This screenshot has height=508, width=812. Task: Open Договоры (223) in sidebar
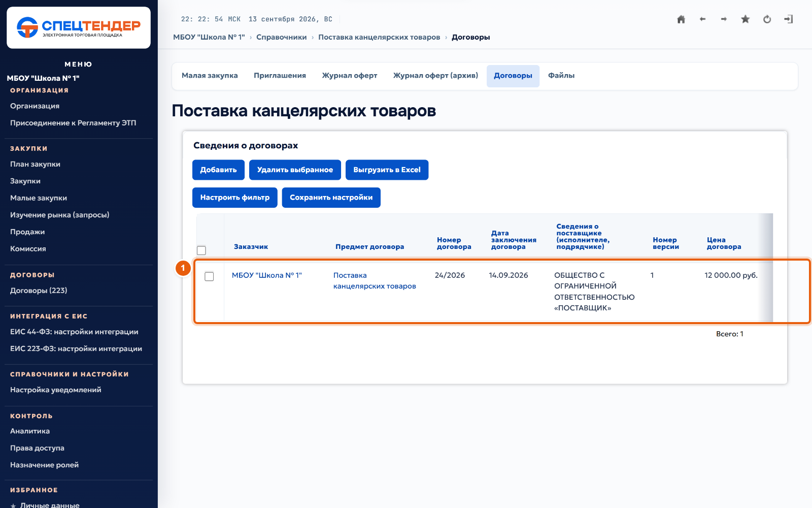click(x=39, y=291)
